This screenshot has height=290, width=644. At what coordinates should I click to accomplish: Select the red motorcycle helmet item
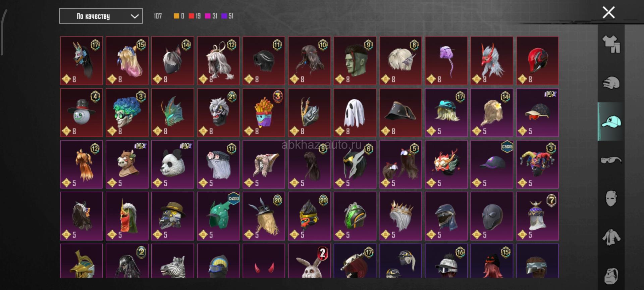[x=537, y=61]
